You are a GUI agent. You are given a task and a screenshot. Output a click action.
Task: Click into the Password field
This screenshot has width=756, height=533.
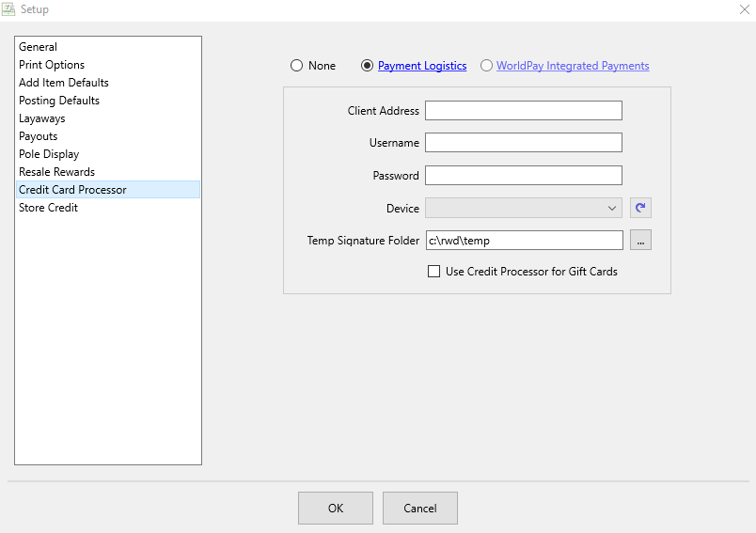tap(524, 176)
